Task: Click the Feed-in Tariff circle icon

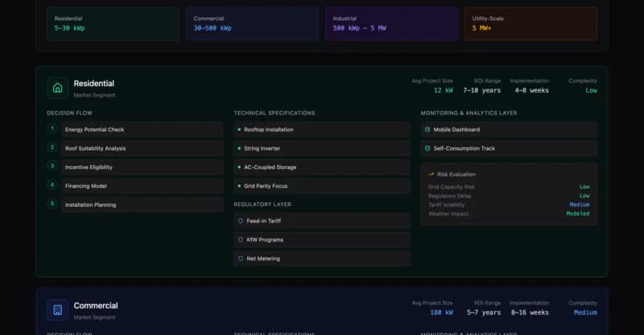Action: (x=240, y=221)
